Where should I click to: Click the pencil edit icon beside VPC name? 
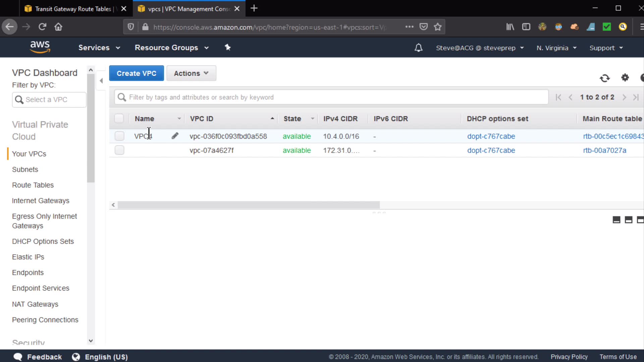[175, 136]
